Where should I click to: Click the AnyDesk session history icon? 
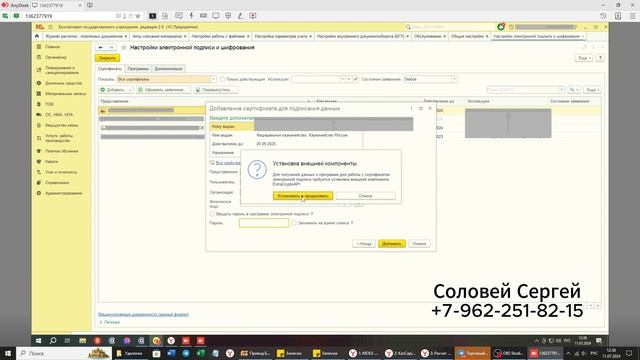pyautogui.click(x=603, y=16)
